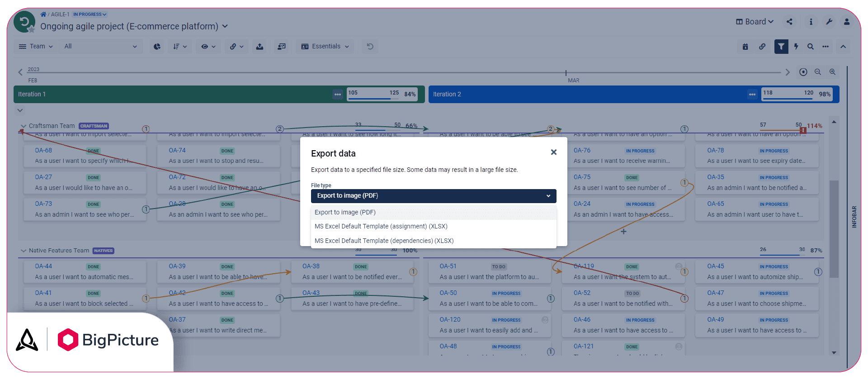This screenshot has height=380, width=868.
Task: Click the CRAFTSMAN team badge
Action: pos(94,126)
